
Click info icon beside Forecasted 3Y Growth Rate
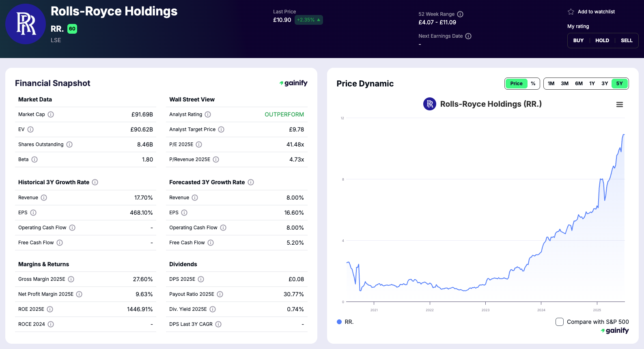[x=251, y=182]
